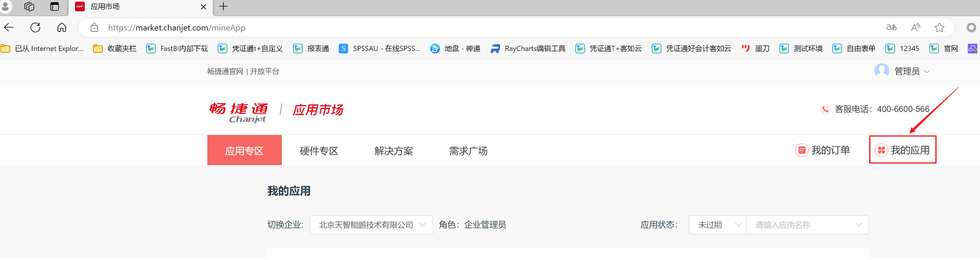
Task: Click the 客服电话 400-6600-566 text
Action: click(882, 109)
